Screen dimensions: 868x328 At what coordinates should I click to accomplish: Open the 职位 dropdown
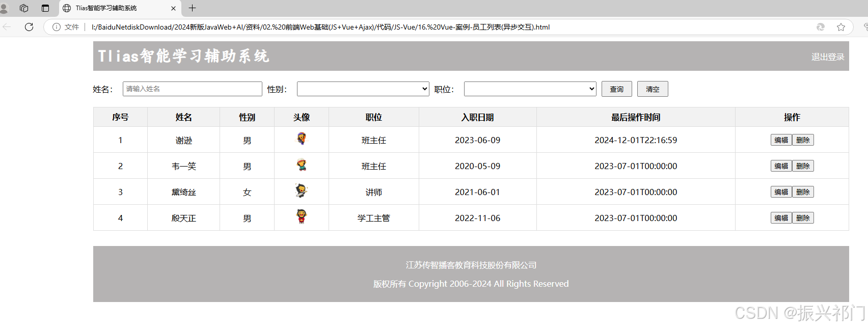pos(530,89)
